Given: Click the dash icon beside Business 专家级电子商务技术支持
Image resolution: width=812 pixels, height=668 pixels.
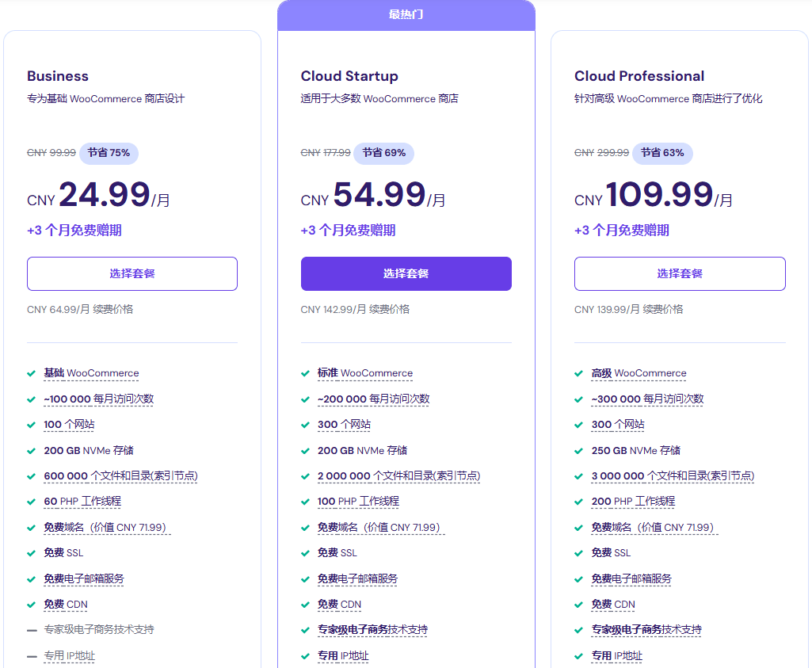Looking at the screenshot, I should tap(32, 630).
